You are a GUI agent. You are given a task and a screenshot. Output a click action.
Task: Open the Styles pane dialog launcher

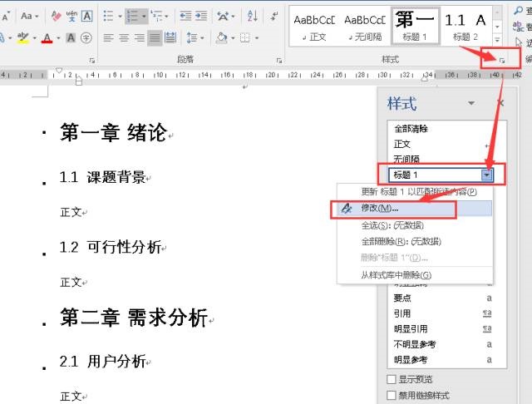pyautogui.click(x=501, y=60)
